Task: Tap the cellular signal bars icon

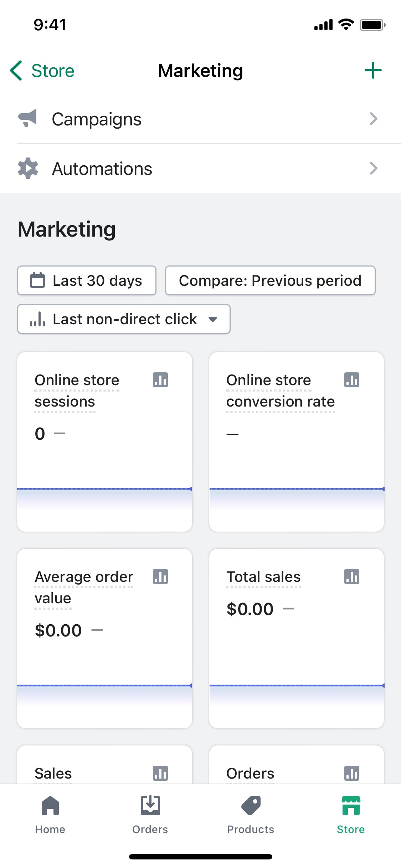Action: tap(323, 25)
